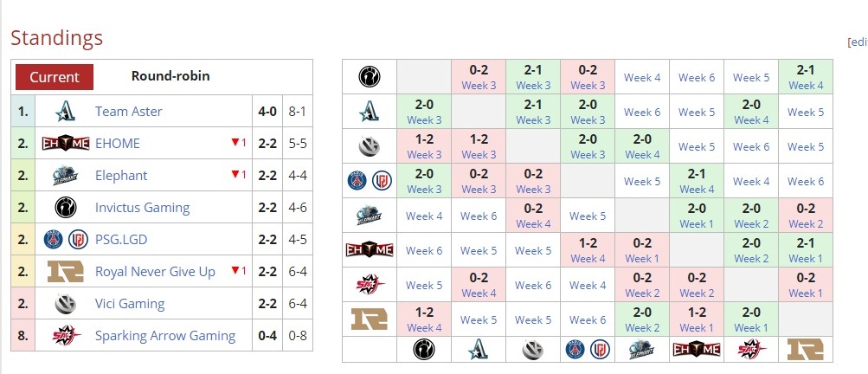The height and width of the screenshot is (374, 868).
Task: Open the Royal Never Give Up logo in standings
Action: click(66, 272)
